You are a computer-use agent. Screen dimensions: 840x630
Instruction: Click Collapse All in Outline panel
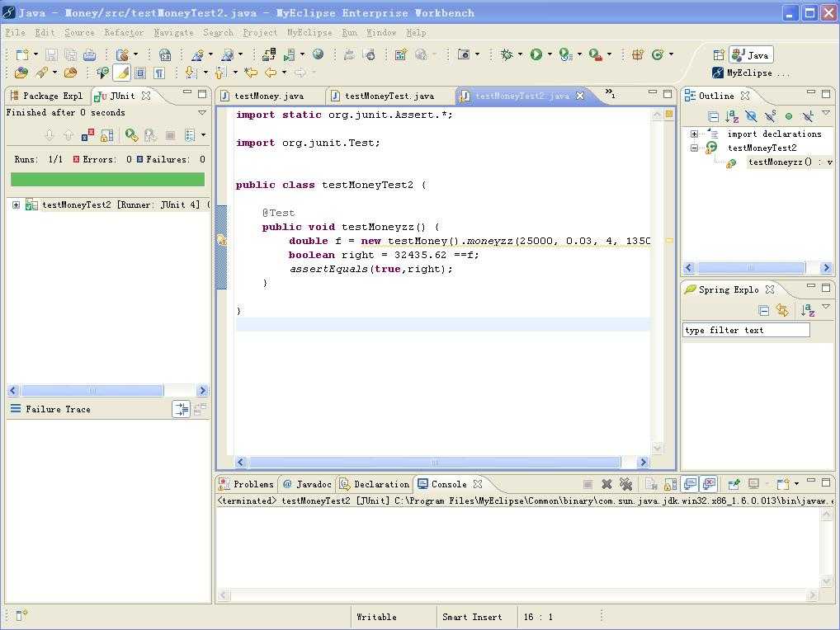pos(713,116)
